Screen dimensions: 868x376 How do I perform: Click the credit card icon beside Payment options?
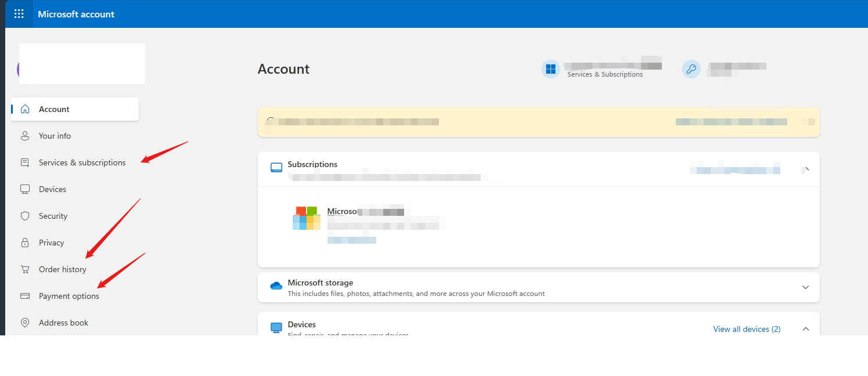25,296
